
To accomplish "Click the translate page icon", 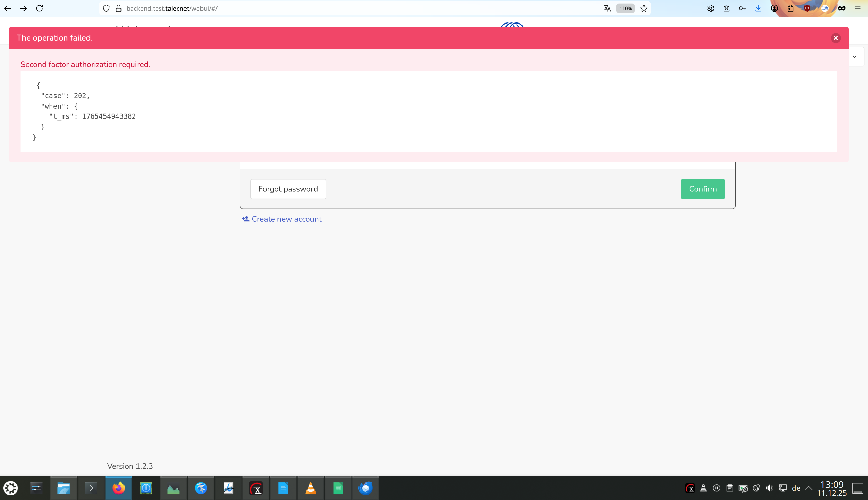I will 607,9.
